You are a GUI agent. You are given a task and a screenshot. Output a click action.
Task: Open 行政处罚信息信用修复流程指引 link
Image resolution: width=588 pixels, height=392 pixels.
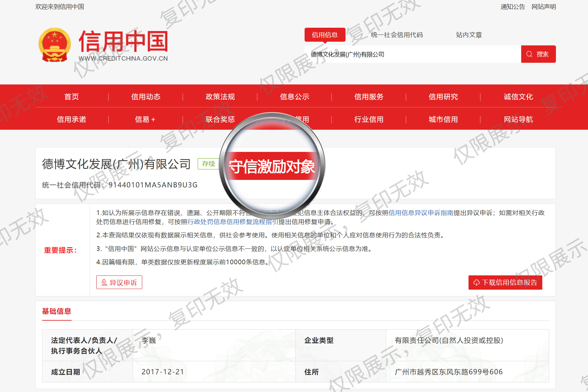(233, 222)
